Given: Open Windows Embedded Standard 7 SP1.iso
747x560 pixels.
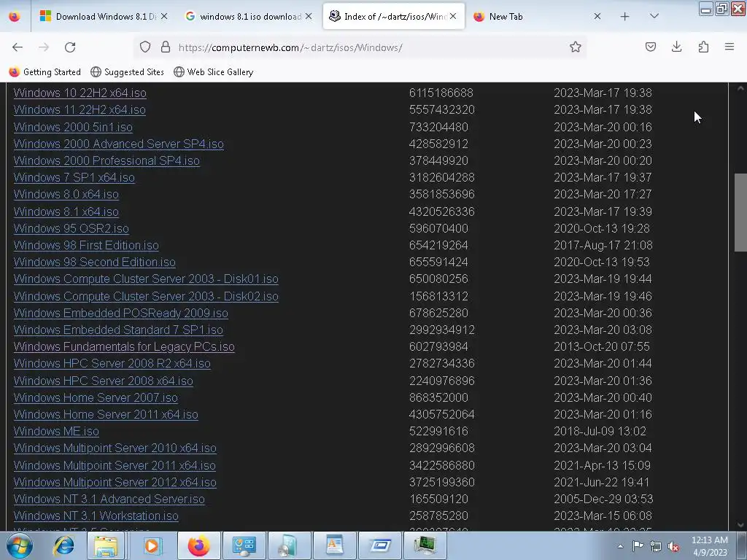Looking at the screenshot, I should point(119,330).
